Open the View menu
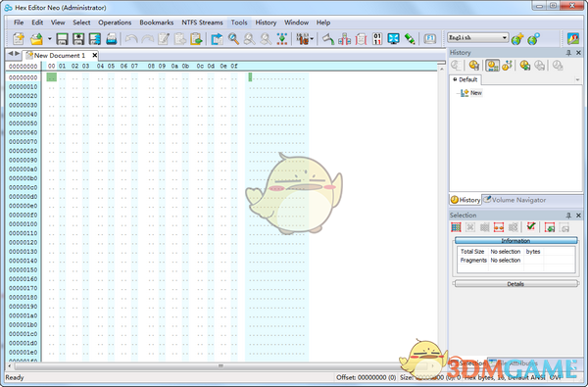Viewport: 588px width, 387px height. (58, 23)
